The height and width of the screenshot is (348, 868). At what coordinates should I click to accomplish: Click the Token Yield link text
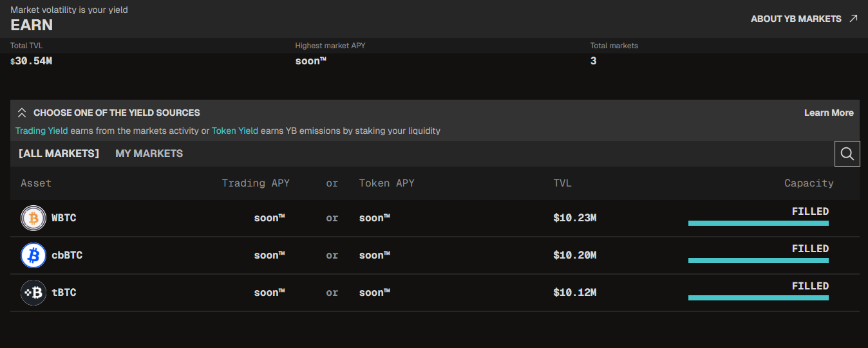pos(235,131)
